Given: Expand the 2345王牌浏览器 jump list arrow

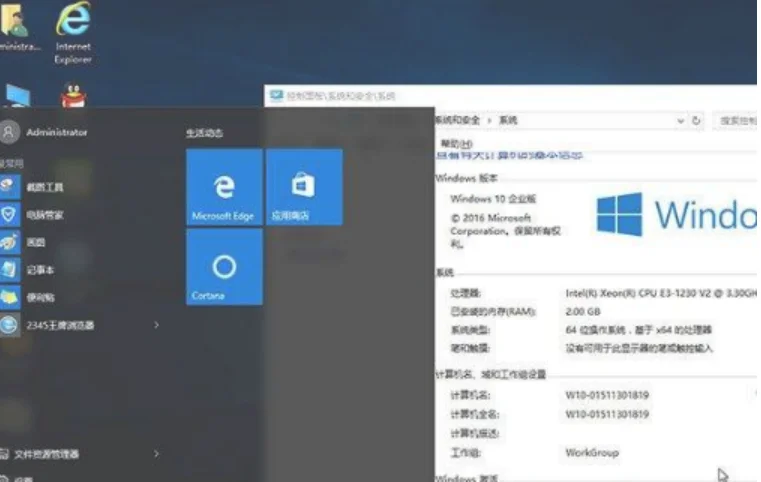Looking at the screenshot, I should coord(156,325).
